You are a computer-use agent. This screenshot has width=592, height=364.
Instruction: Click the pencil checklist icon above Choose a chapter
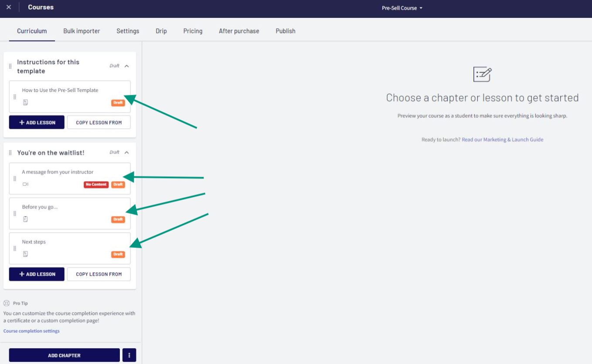coord(483,74)
